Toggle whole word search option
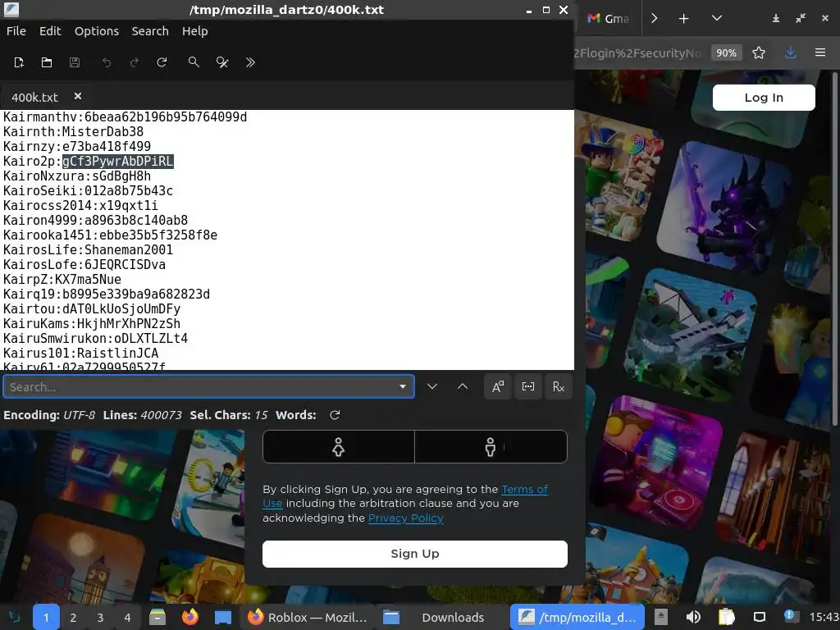This screenshot has height=630, width=840. click(x=528, y=387)
